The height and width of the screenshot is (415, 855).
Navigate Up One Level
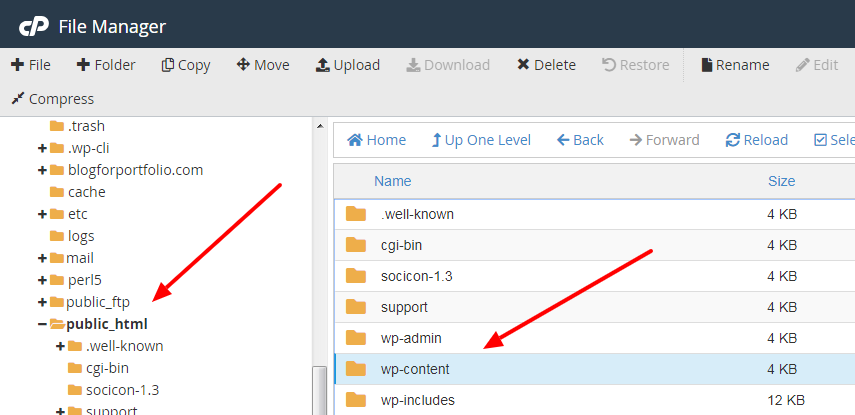coord(481,140)
